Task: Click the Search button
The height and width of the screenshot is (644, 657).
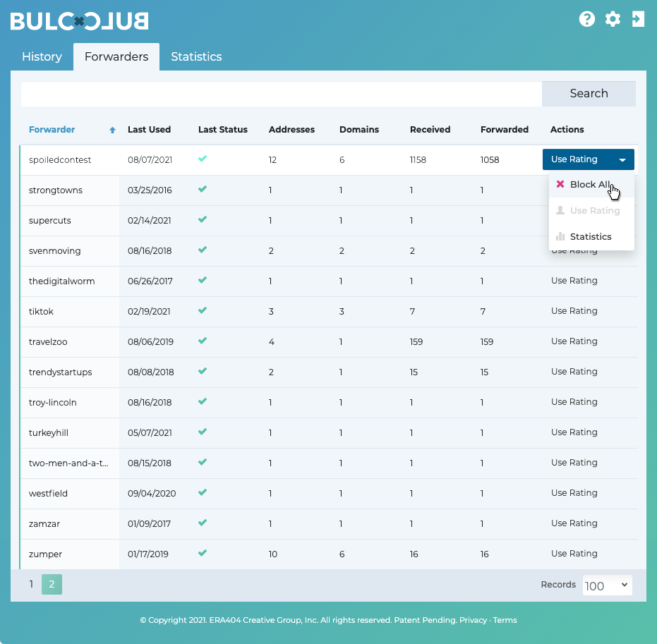Action: pos(589,93)
